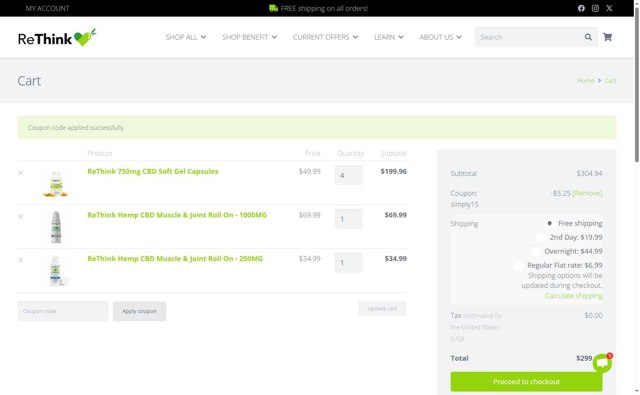Click the $304.94 cart subtotal
This screenshot has width=640, height=395.
(589, 173)
